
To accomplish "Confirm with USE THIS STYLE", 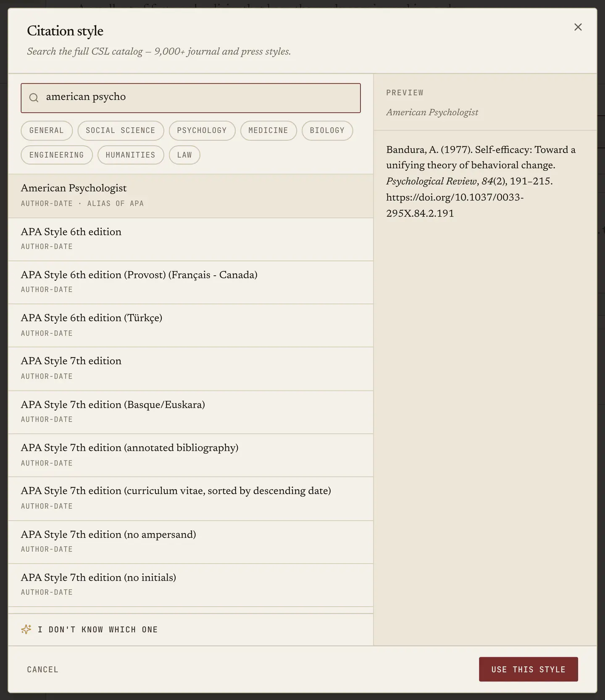I will [529, 669].
